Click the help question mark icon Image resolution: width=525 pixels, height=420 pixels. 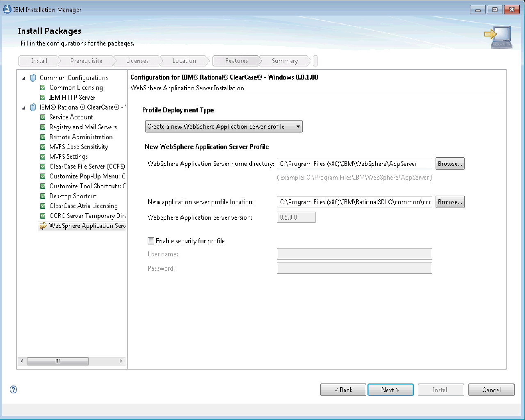coord(13,389)
